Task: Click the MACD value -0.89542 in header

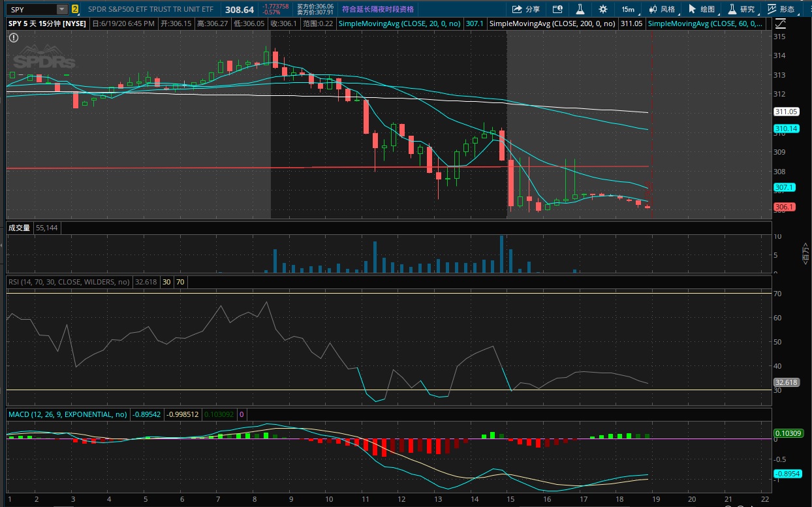Action: (x=146, y=414)
